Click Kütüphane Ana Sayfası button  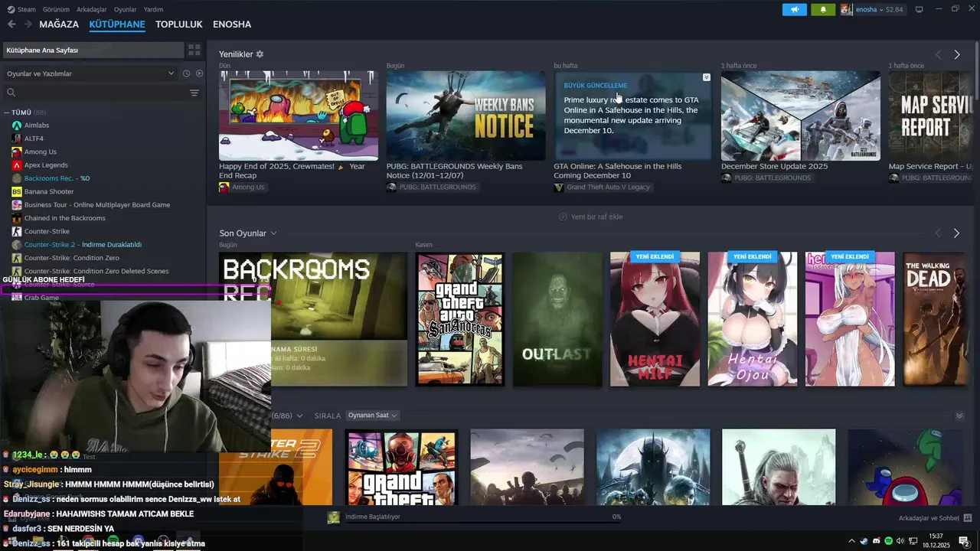coord(93,50)
